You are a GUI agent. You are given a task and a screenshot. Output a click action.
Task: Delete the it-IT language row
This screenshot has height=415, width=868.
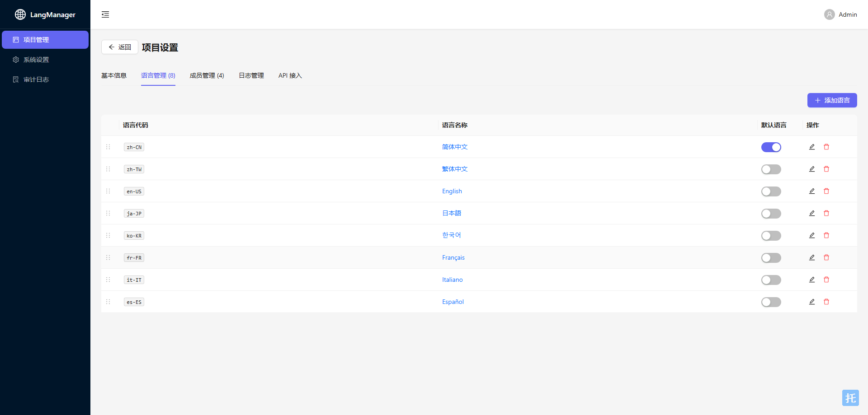[826, 280]
